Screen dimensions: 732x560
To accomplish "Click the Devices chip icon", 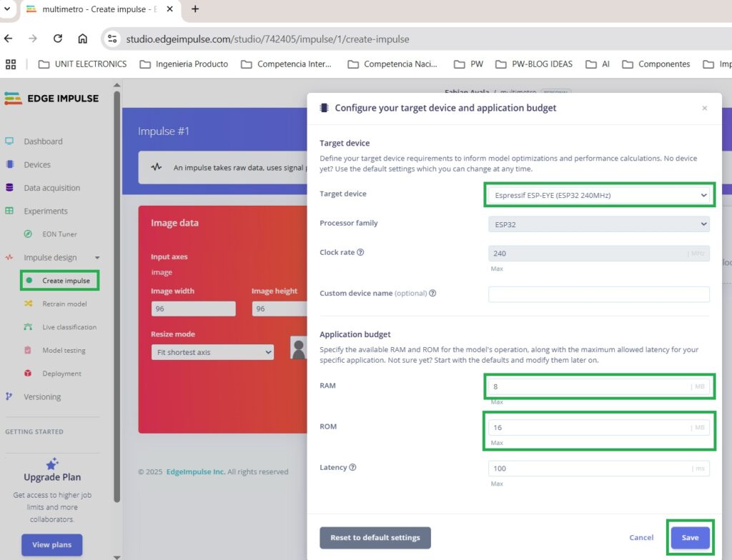I will tap(9, 164).
